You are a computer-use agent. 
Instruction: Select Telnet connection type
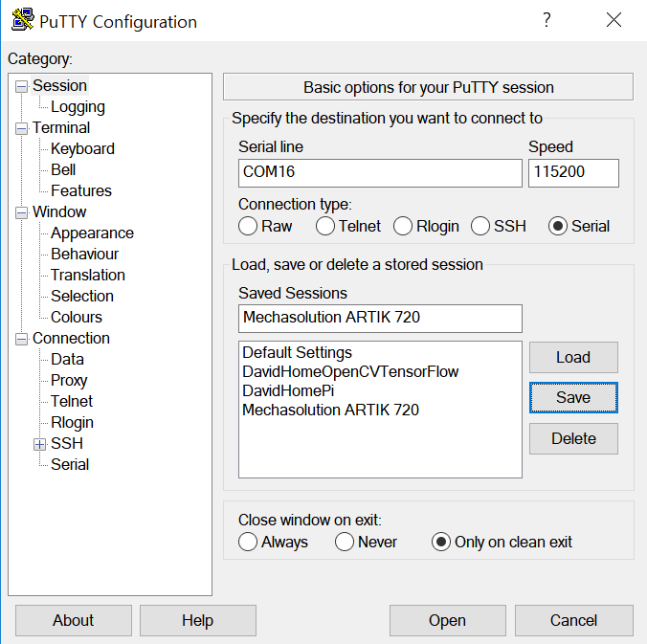[325, 226]
